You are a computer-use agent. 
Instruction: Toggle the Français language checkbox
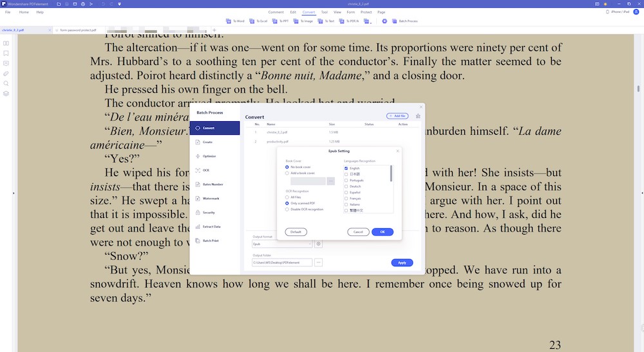pyautogui.click(x=346, y=199)
